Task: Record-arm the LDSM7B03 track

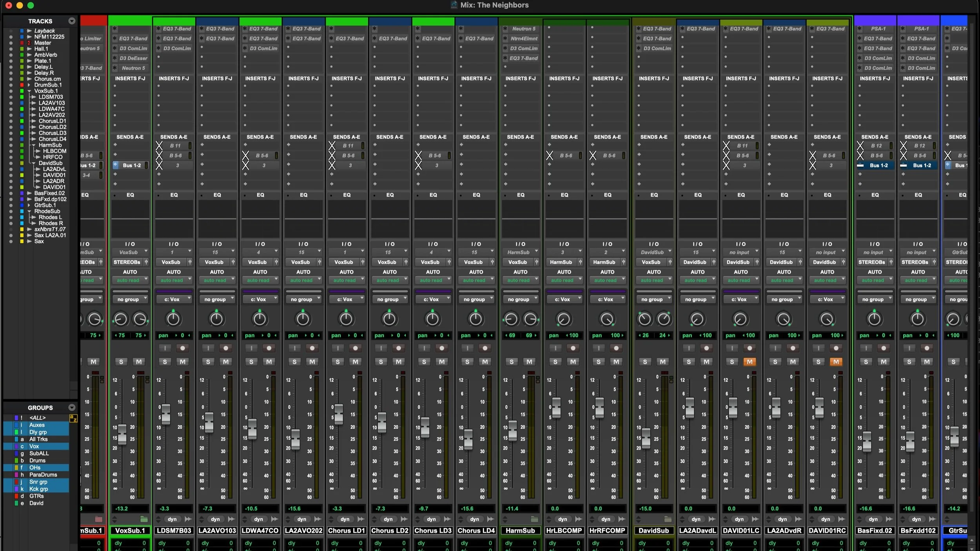Action: pos(182,348)
